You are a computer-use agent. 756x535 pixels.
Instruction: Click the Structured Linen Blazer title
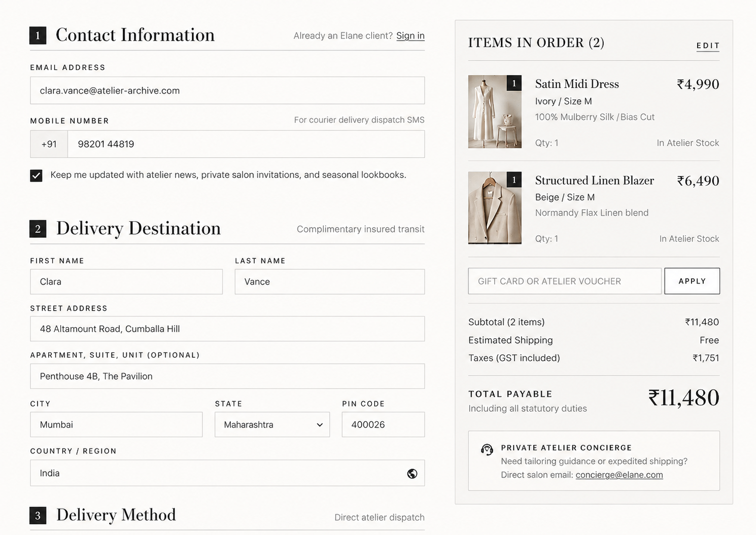(595, 181)
